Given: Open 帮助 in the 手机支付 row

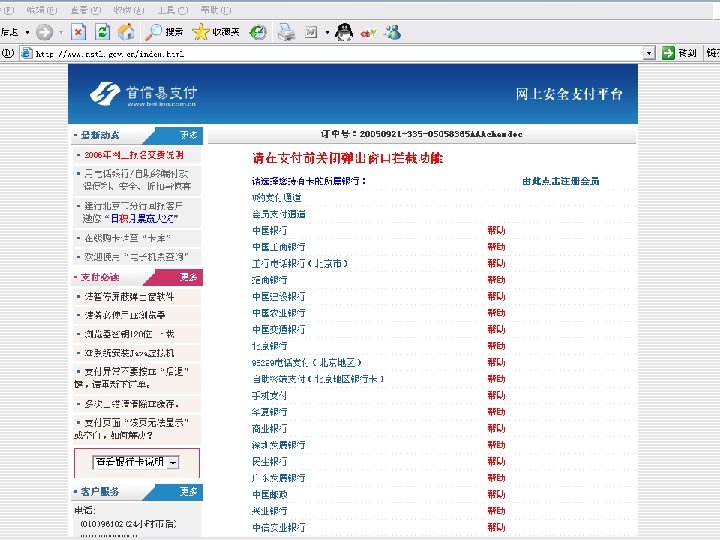Looking at the screenshot, I should pos(496,395).
